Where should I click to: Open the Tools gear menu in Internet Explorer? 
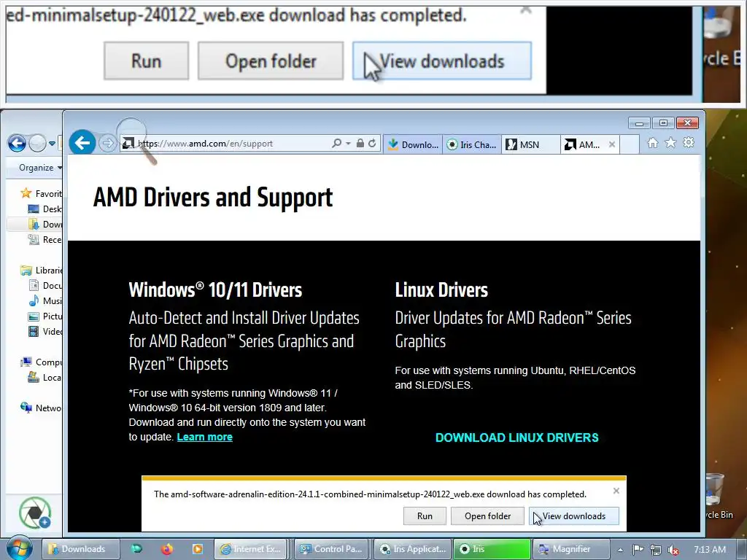689,143
